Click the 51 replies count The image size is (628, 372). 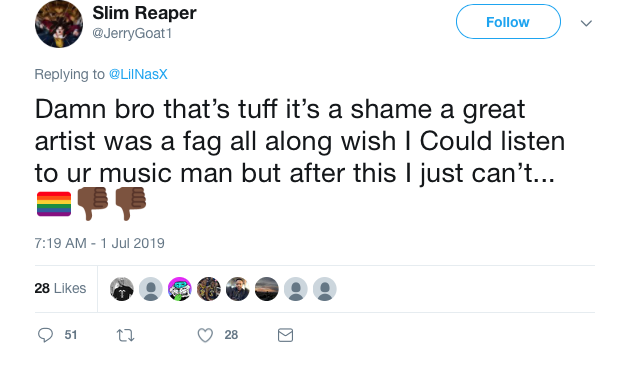[71, 335]
